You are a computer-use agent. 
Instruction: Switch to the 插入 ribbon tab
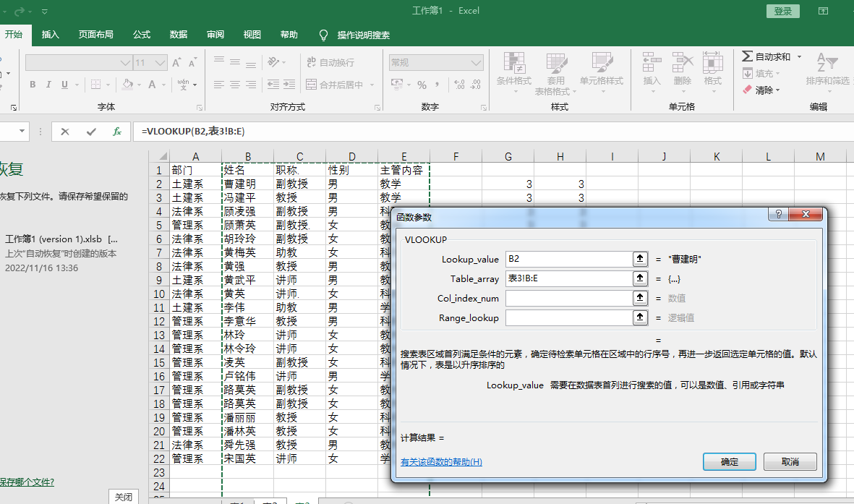(50, 34)
